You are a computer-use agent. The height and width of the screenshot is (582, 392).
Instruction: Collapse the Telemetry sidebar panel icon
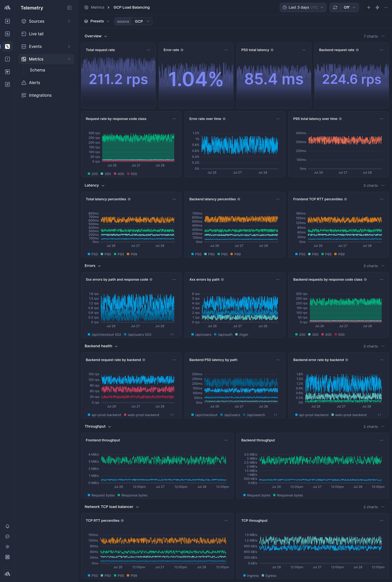point(69,8)
